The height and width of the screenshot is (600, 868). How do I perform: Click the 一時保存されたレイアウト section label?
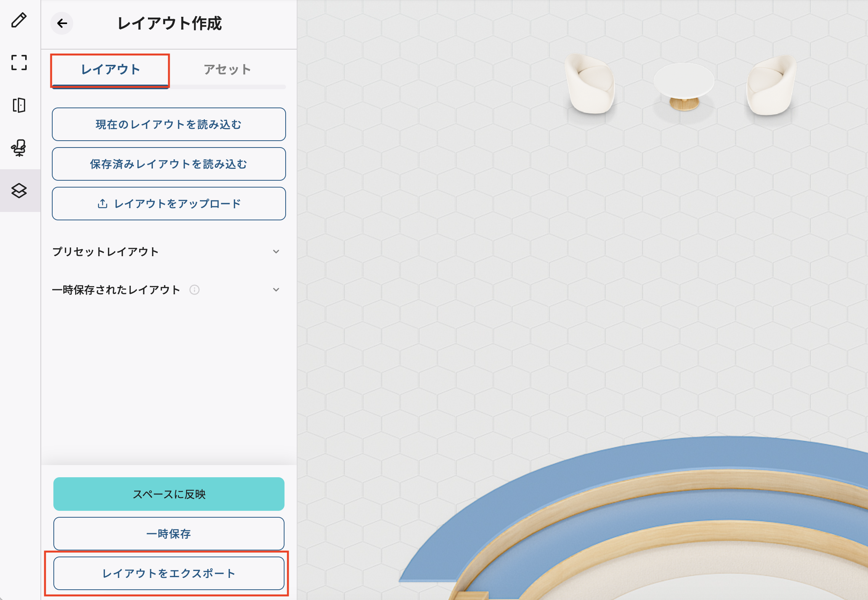[x=116, y=290]
